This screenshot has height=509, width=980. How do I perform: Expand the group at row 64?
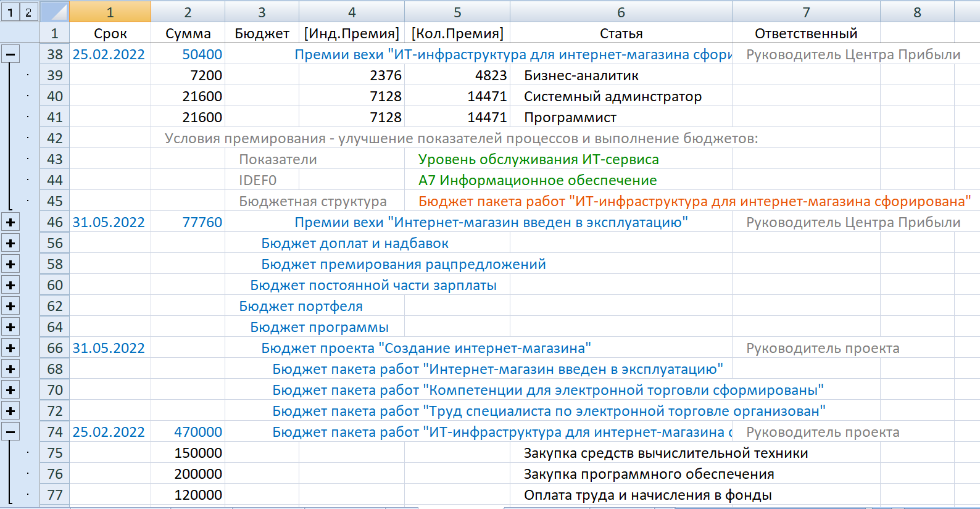click(x=10, y=327)
